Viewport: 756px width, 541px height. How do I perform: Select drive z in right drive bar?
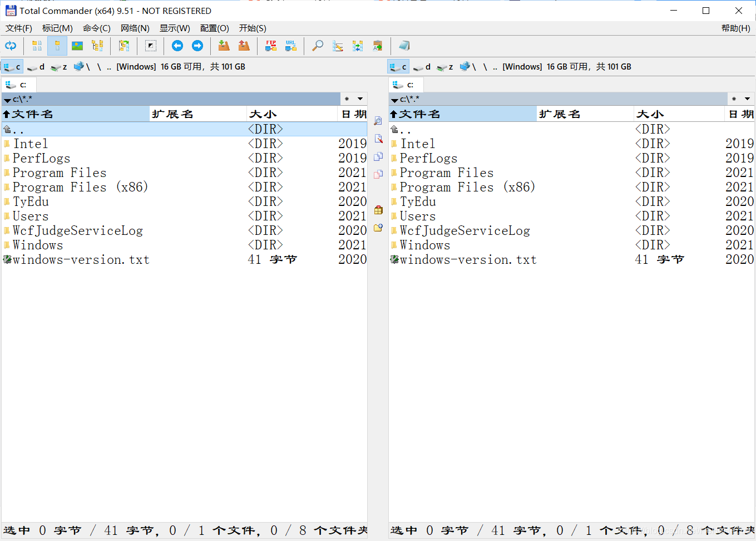coord(445,67)
